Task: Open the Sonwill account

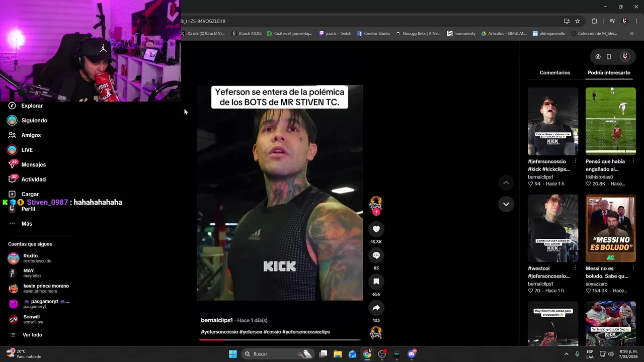Action: pyautogui.click(x=26, y=319)
